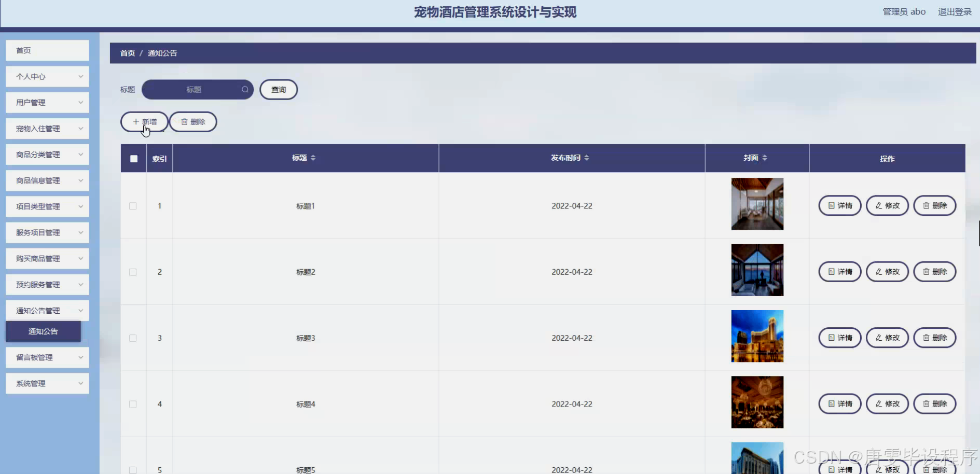The image size is (980, 474).
Task: Open 详情 for row 标题3
Action: click(840, 338)
